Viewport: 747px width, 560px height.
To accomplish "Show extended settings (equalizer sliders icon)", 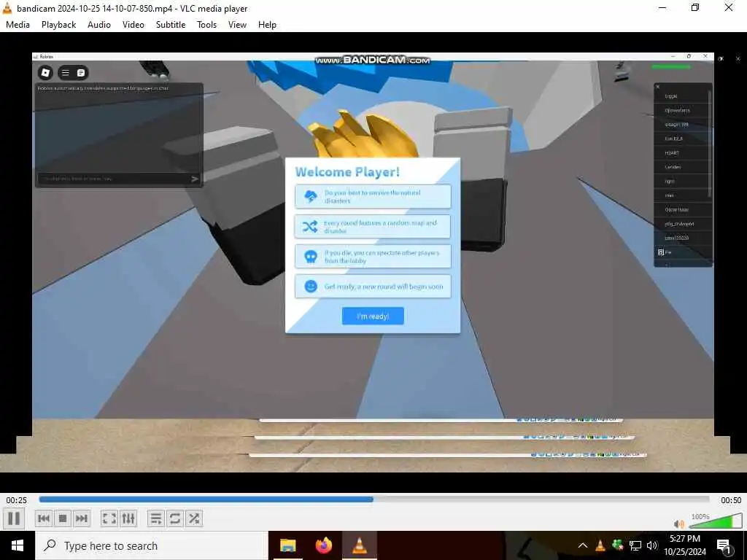I will pyautogui.click(x=128, y=518).
